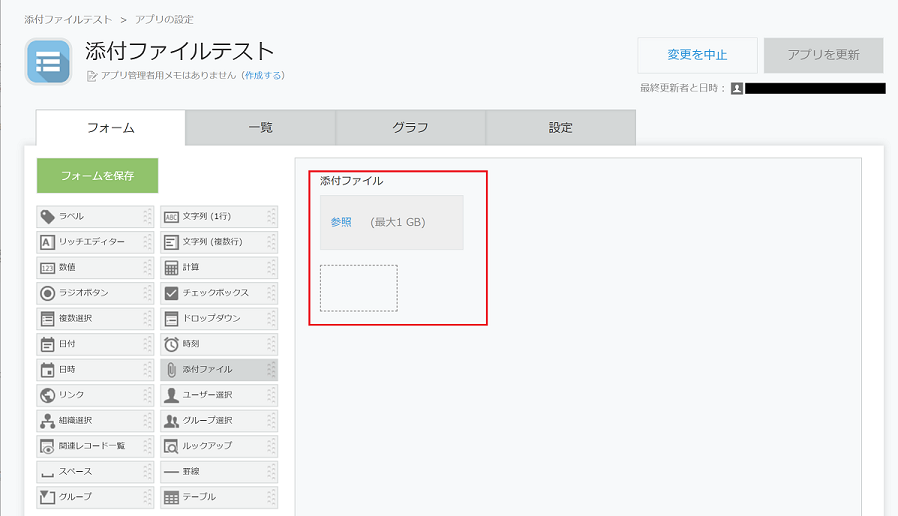The height and width of the screenshot is (516, 898).
Task: Select the Rich Editor field icon
Action: pyautogui.click(x=47, y=242)
